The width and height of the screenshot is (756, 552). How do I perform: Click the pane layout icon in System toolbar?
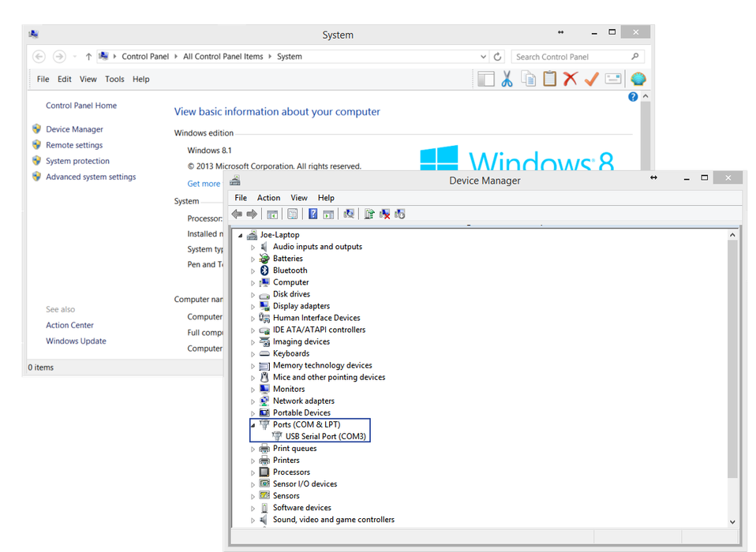click(486, 79)
